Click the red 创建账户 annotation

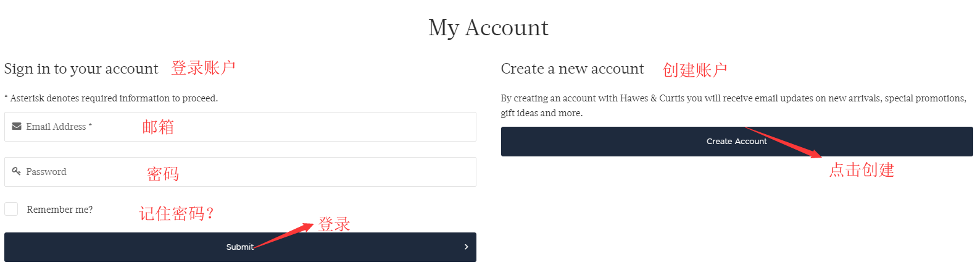(695, 70)
